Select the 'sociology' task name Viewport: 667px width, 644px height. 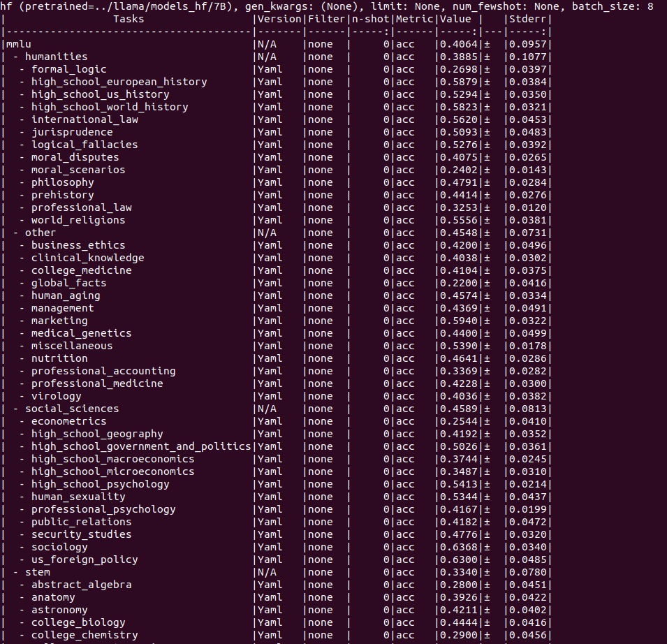pyautogui.click(x=59, y=547)
